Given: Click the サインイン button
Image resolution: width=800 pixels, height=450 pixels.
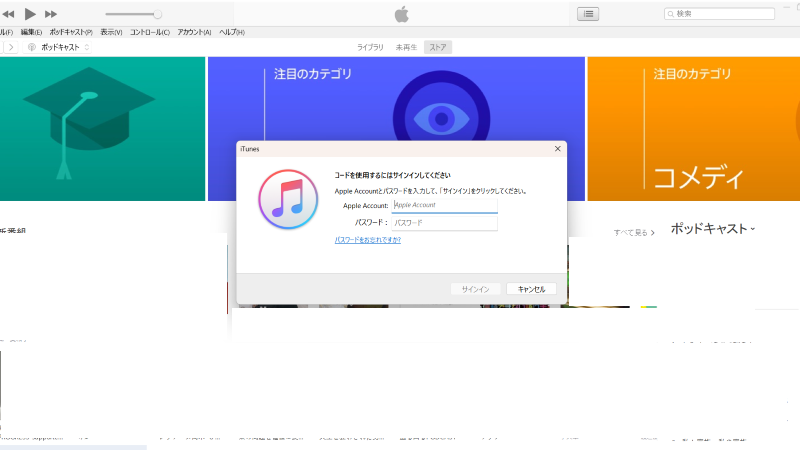Looking at the screenshot, I should tap(476, 289).
